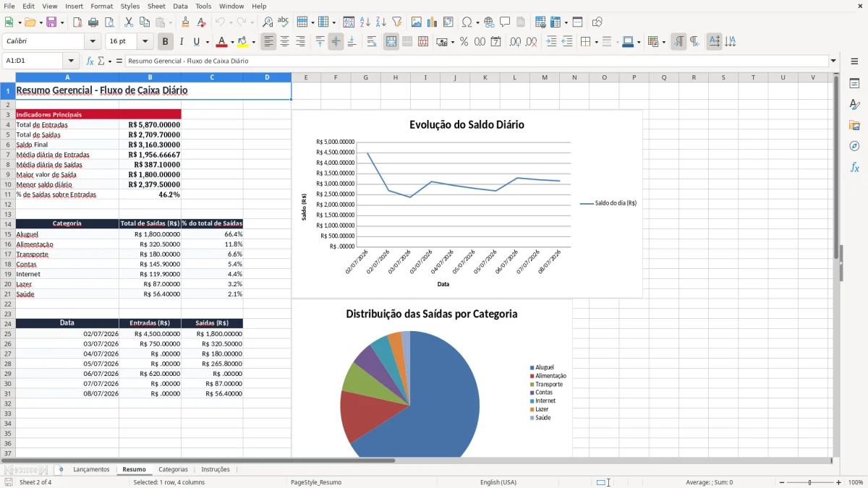This screenshot has width=868, height=488.
Task: Click the zoom in plus button
Action: pos(839,482)
